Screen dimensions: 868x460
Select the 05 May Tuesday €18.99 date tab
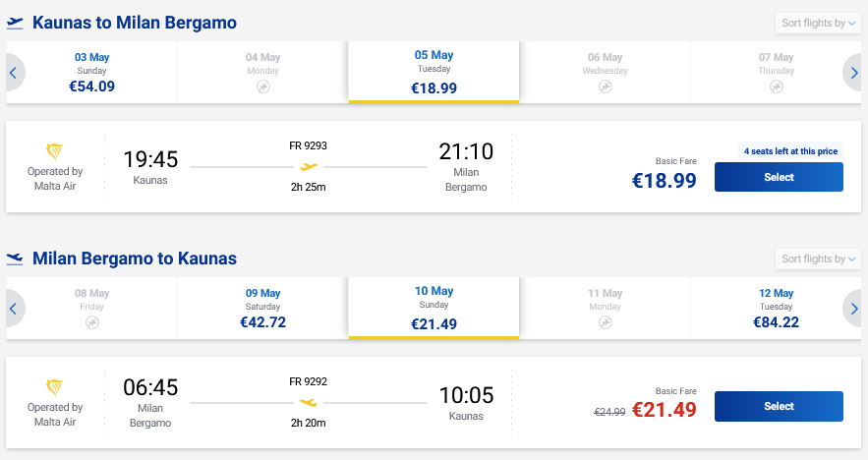coord(434,72)
